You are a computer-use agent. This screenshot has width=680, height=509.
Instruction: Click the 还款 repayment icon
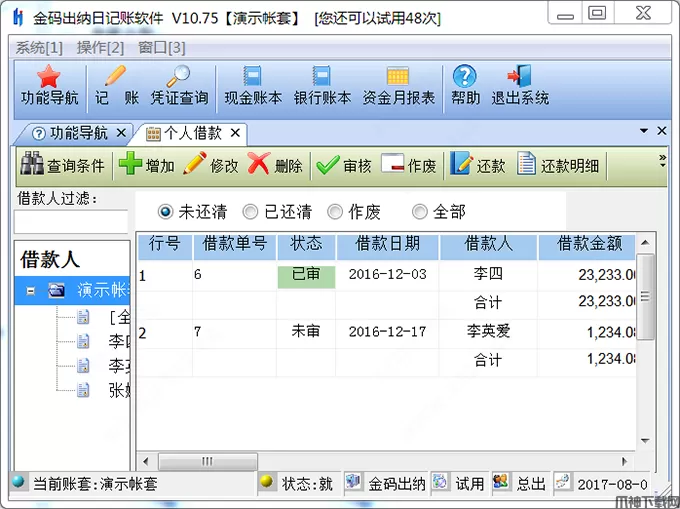click(x=461, y=163)
